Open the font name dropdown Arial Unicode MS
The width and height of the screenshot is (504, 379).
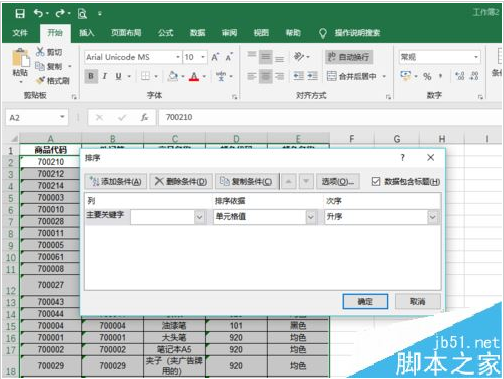pyautogui.click(x=178, y=57)
